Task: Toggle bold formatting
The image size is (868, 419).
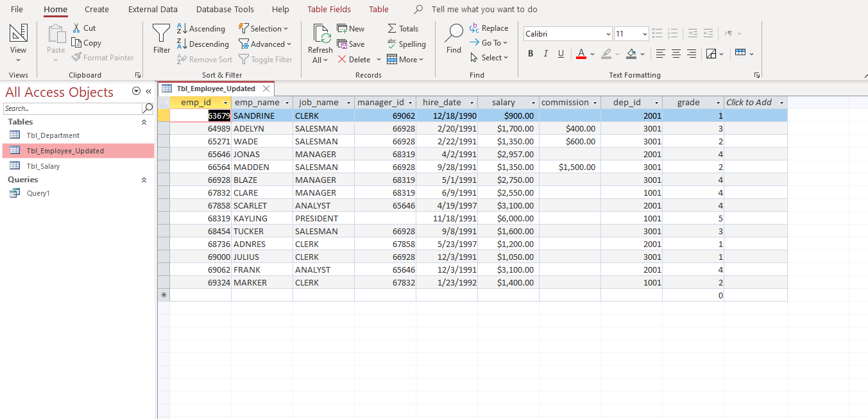Action: click(x=531, y=54)
